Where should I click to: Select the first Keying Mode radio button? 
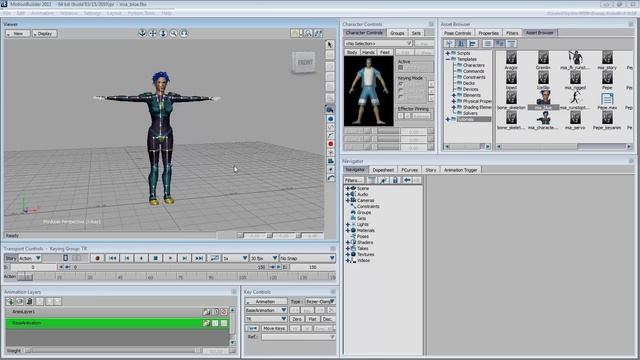click(x=401, y=84)
